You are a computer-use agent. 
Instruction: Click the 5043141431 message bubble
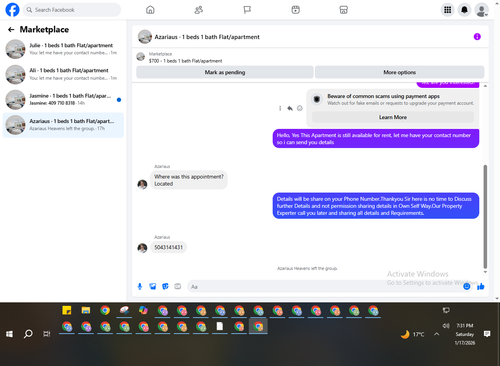(x=168, y=247)
